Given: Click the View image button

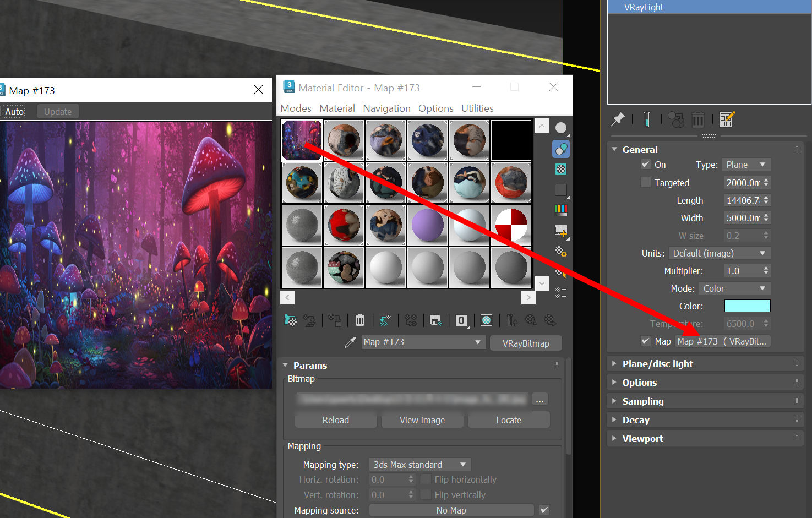Looking at the screenshot, I should [422, 420].
